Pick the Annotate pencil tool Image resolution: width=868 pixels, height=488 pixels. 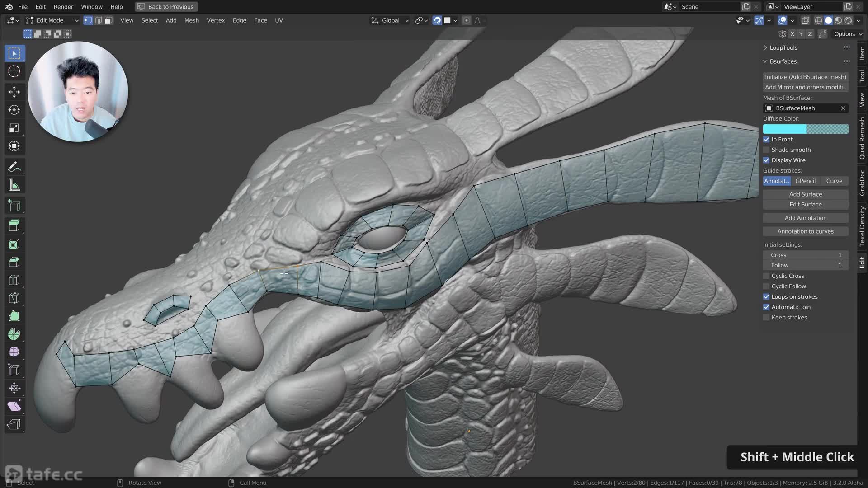[14, 167]
